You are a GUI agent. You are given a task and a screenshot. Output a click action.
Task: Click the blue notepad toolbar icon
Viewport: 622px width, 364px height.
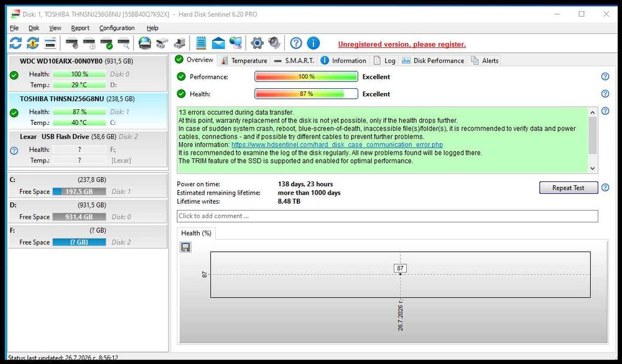pyautogui.click(x=201, y=43)
